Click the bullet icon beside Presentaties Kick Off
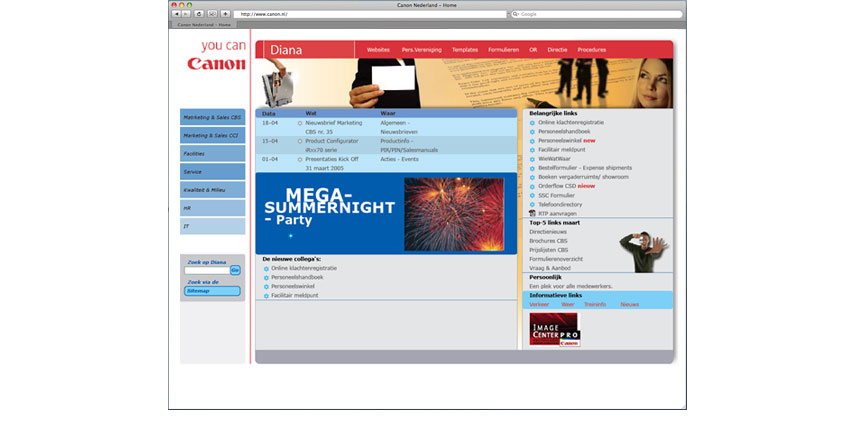Viewport: 857px width, 425px height. pos(300,160)
